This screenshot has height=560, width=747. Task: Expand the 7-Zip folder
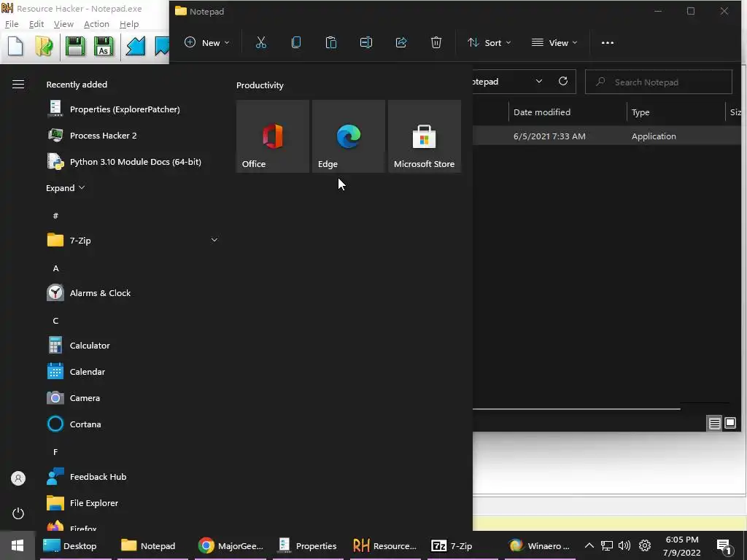point(133,240)
